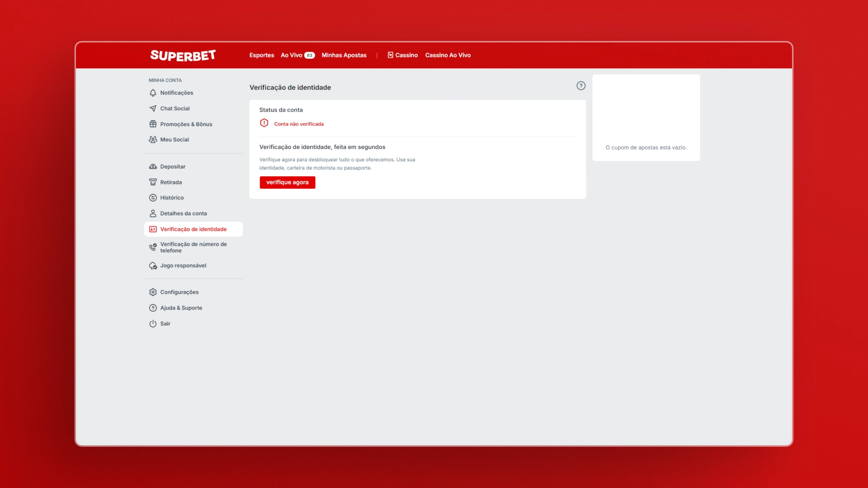Click the Conta não verificada warning icon
The height and width of the screenshot is (488, 868).
[x=264, y=123]
